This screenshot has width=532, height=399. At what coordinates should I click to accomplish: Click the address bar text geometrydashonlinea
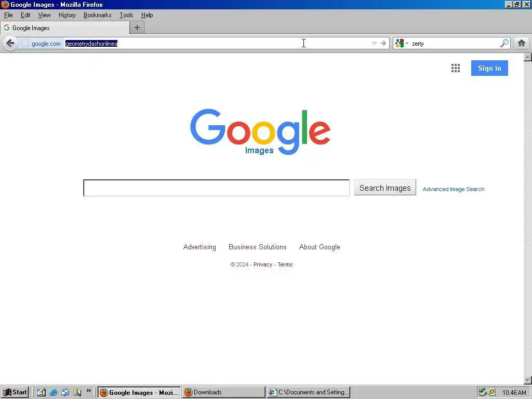(91, 44)
